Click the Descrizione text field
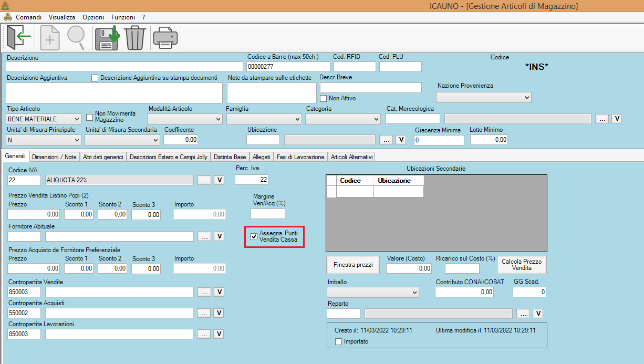This screenshot has height=364, width=644. click(x=124, y=67)
